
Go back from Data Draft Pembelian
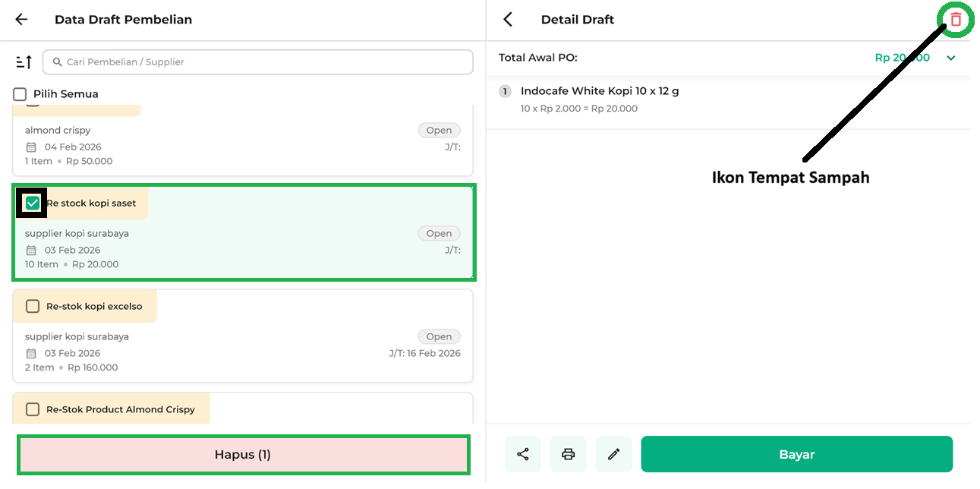click(21, 20)
